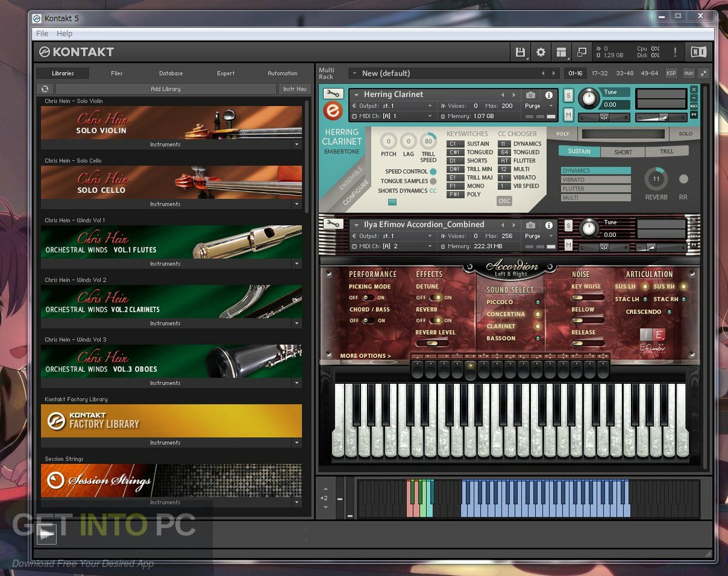
Task: Expand Kontakt Factory Library Instruments arrow
Action: pyautogui.click(x=297, y=443)
